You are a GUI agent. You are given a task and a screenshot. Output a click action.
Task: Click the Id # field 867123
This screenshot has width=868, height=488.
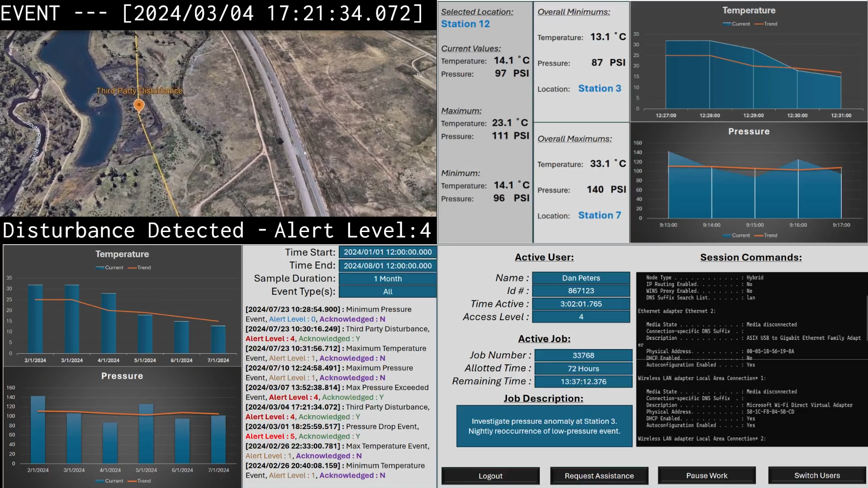(x=581, y=291)
